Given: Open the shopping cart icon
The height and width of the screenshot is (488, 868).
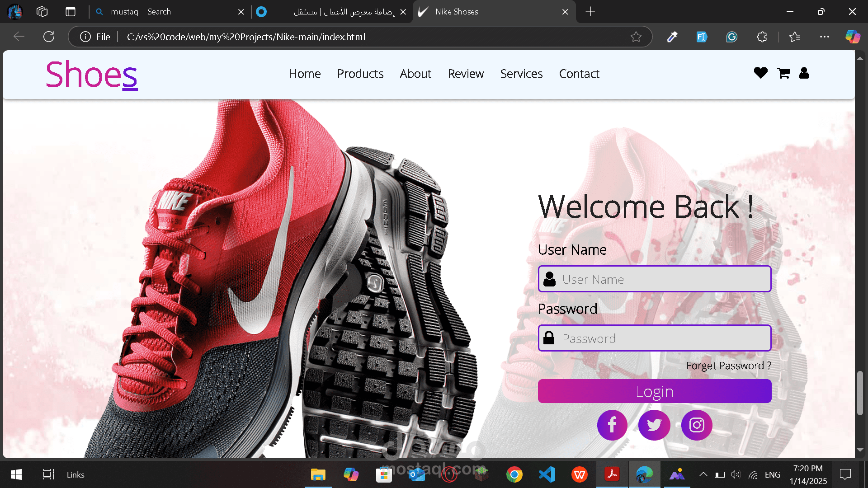Looking at the screenshot, I should pos(783,73).
